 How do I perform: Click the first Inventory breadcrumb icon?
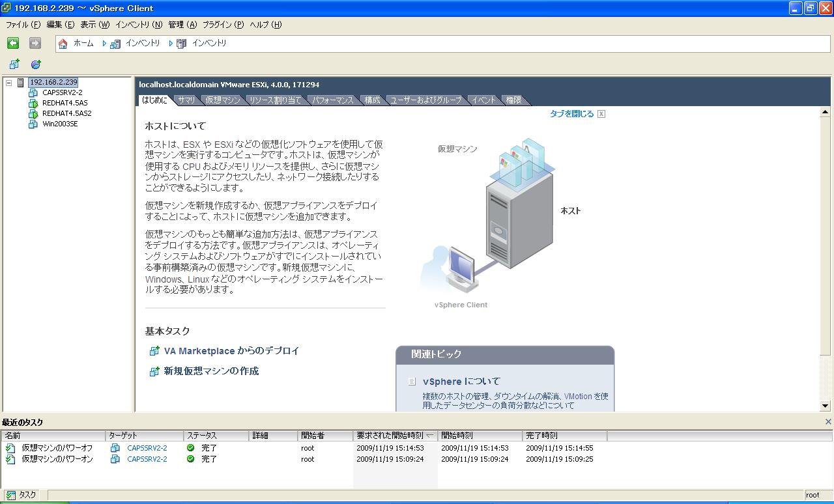click(115, 44)
